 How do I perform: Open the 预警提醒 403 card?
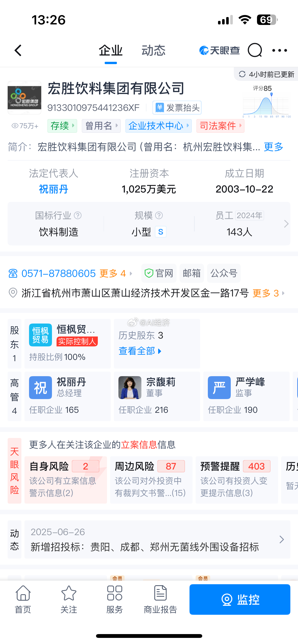[x=237, y=480]
